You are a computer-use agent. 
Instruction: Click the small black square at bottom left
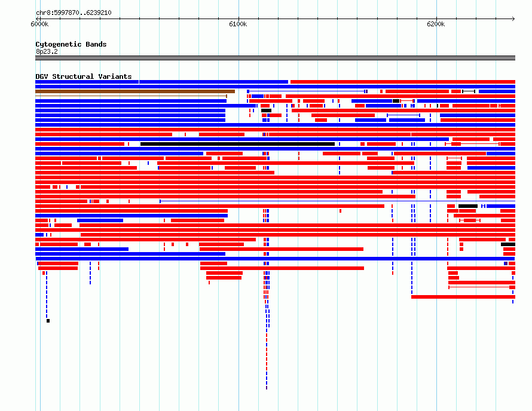pos(48,321)
